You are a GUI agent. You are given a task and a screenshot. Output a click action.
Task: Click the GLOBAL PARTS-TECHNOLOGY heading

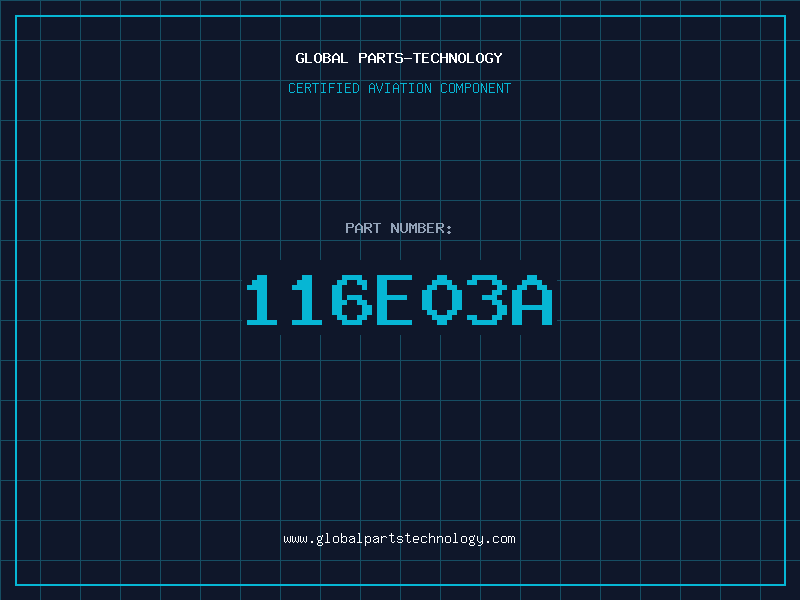point(399,58)
